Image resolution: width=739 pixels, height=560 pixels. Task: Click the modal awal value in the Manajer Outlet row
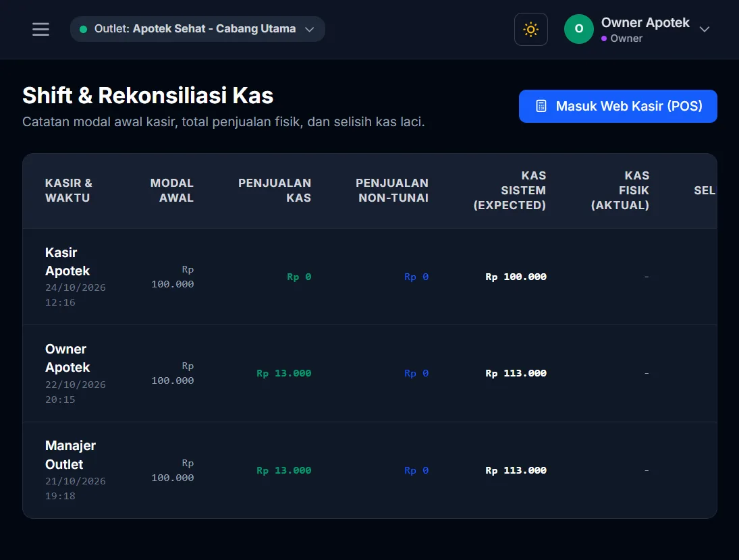[173, 470]
